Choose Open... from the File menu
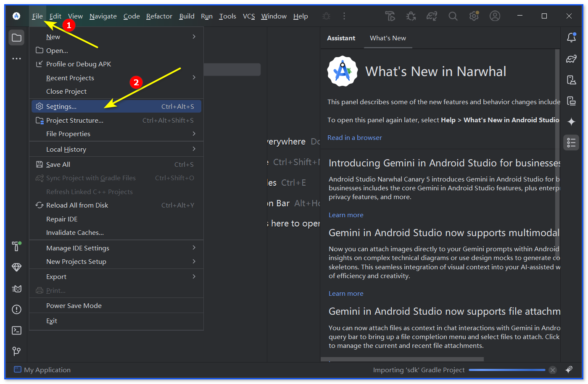The height and width of the screenshot is (384, 588). coord(116,50)
